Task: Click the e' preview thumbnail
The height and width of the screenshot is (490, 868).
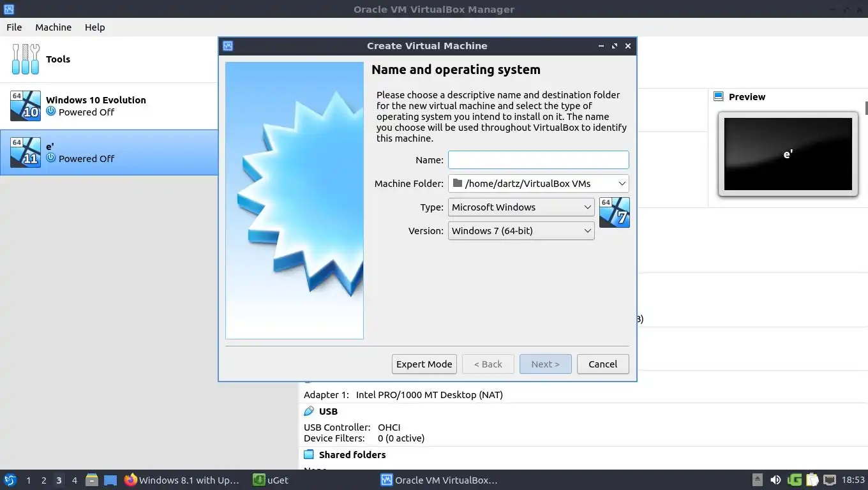Action: pos(788,154)
